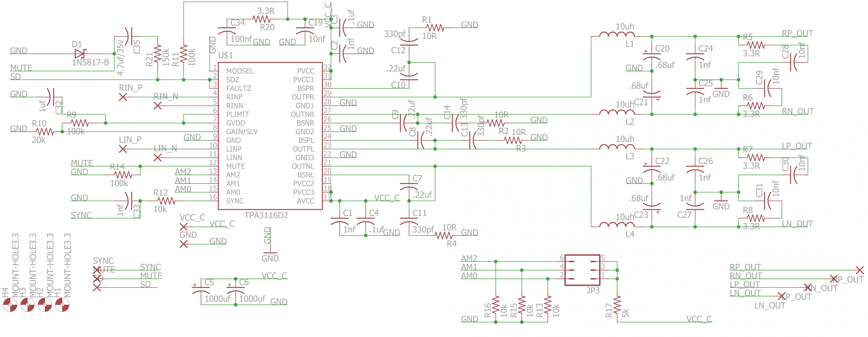Click the R21 150k resistor symbol
The image size is (868, 337).
[157, 54]
